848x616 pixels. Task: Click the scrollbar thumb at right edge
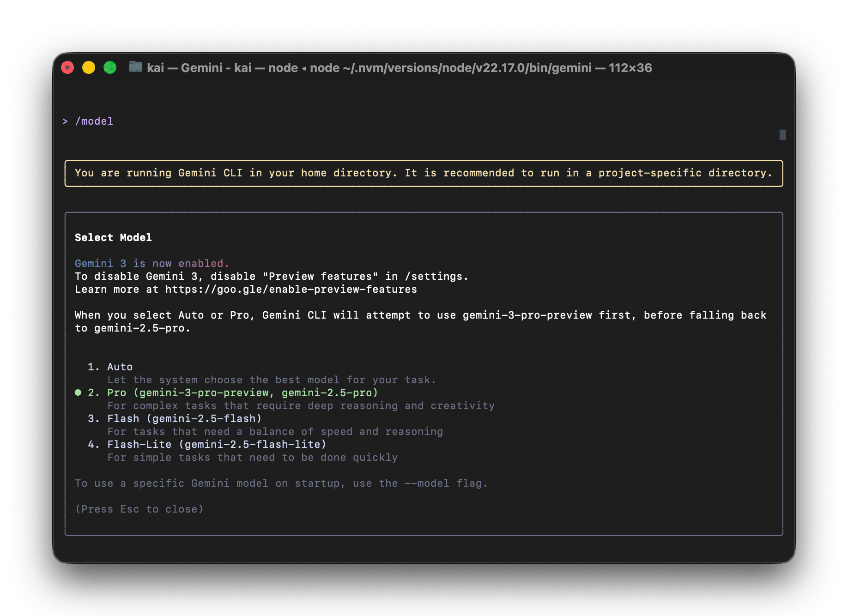(782, 134)
